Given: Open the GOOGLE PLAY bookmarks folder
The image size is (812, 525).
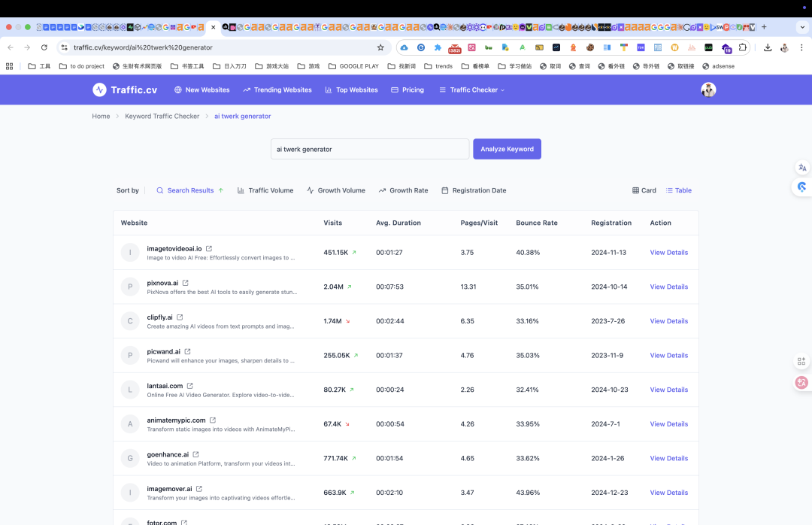Looking at the screenshot, I should tap(353, 66).
